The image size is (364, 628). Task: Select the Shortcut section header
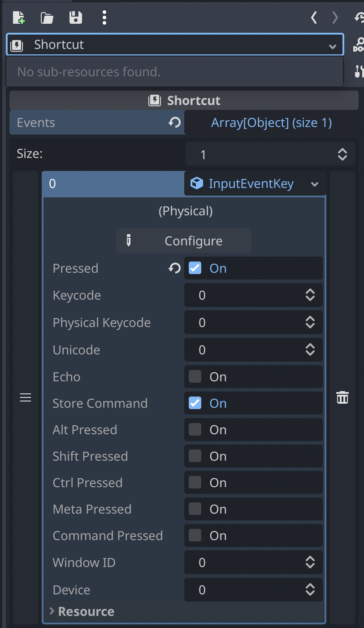pyautogui.click(x=184, y=100)
